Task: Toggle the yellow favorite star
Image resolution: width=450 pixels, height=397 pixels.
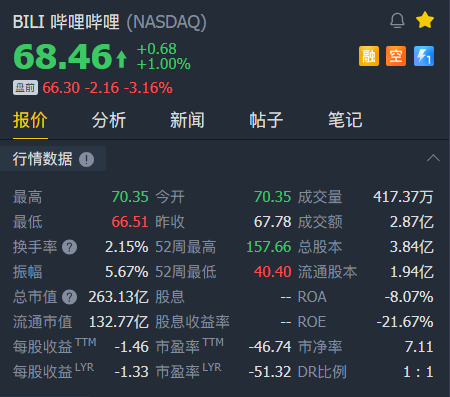Action: (x=425, y=20)
